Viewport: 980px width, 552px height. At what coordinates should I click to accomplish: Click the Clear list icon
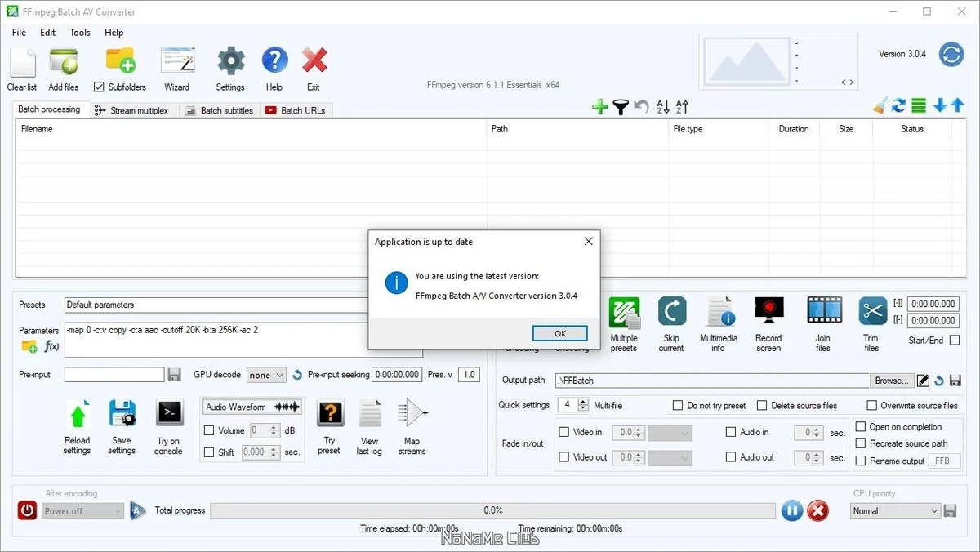[22, 61]
